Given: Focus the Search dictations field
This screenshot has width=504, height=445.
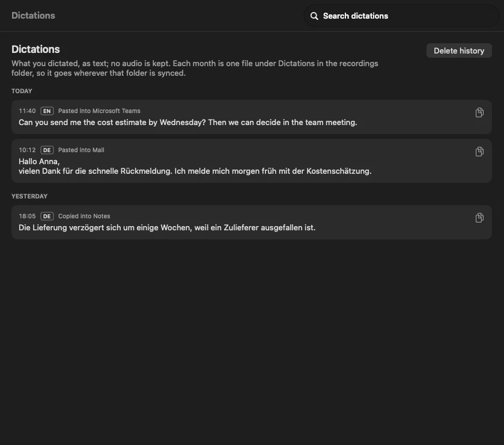Looking at the screenshot, I should click(x=401, y=16).
